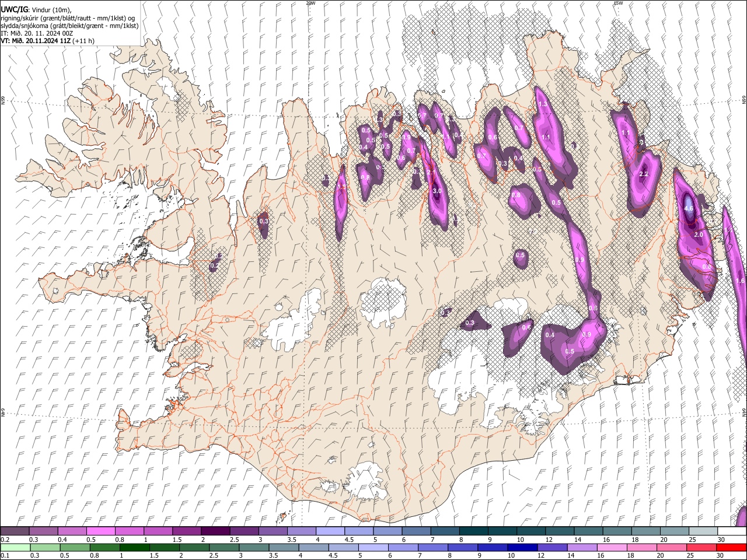Click the '12' label in the lower legend row
747x560 pixels.
tap(541, 555)
